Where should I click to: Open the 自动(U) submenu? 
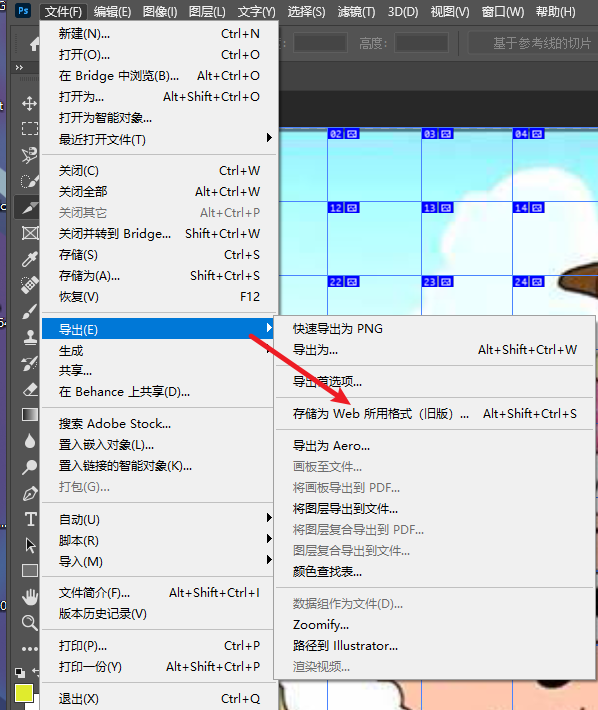158,519
